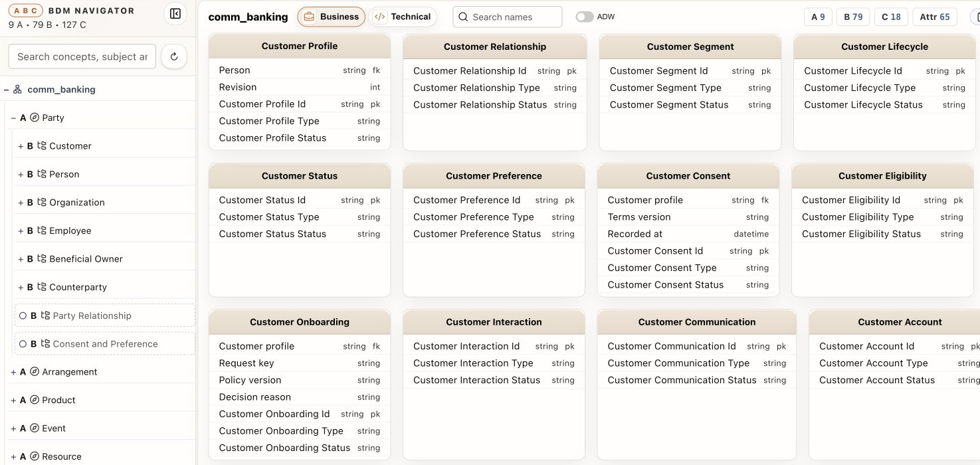Click the subject-area icon beside Employee
Viewport: 980px width, 465px height.
(42, 231)
